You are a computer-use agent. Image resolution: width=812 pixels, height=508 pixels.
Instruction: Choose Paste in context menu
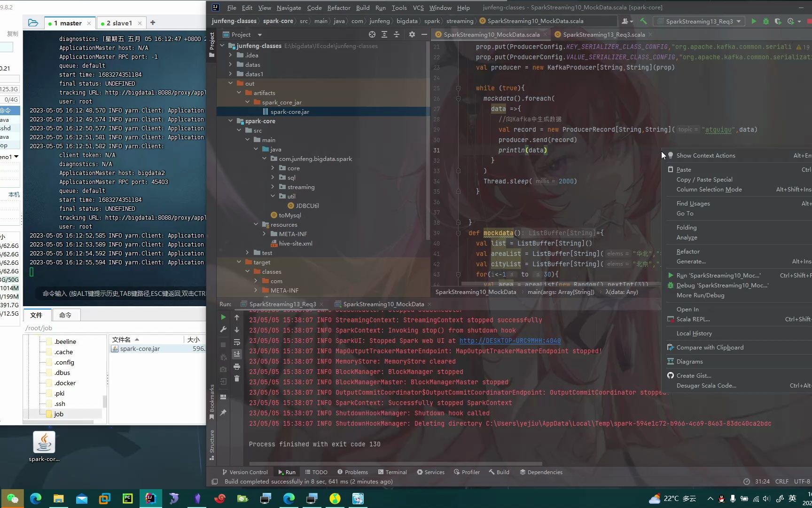coord(684,169)
